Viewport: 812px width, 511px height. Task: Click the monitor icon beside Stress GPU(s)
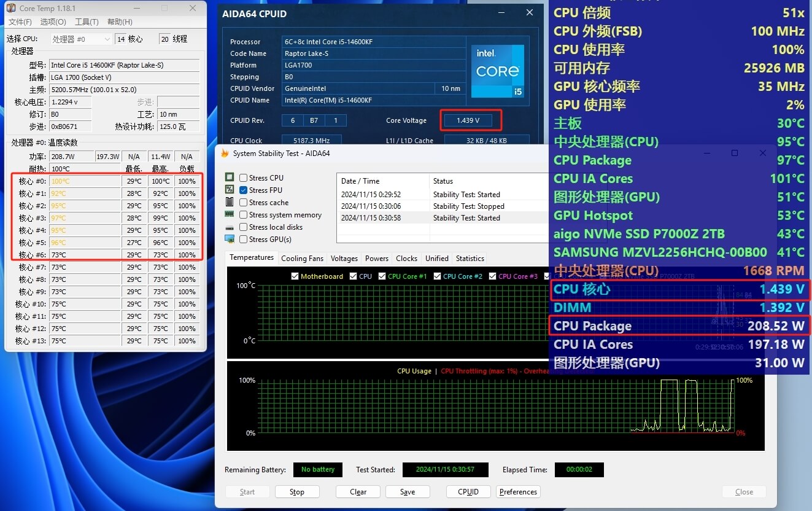click(230, 240)
